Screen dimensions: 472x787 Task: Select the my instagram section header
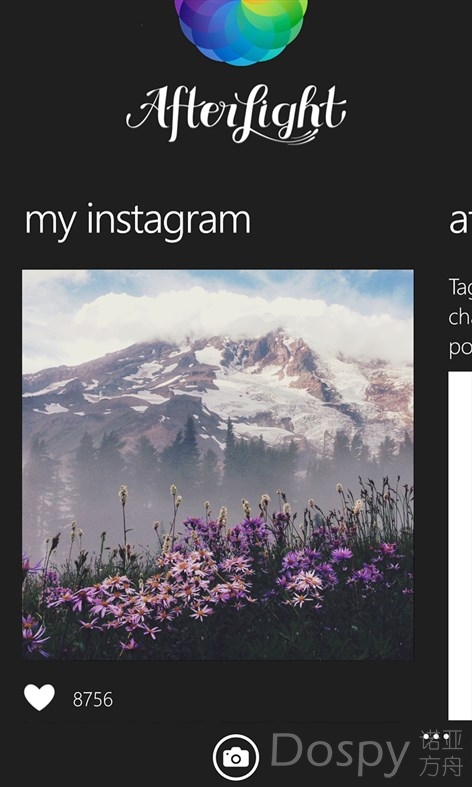coord(138,221)
